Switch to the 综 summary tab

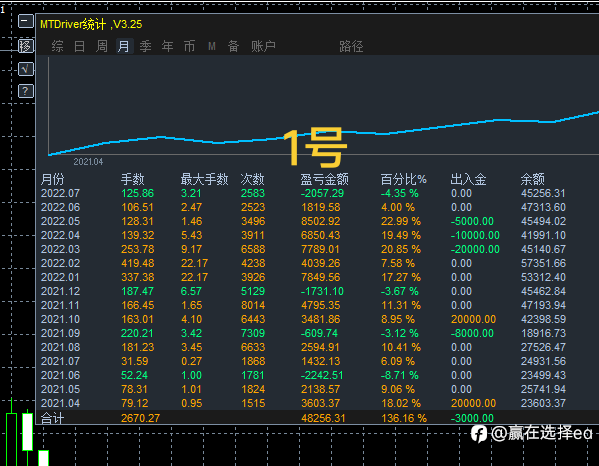[x=58, y=46]
